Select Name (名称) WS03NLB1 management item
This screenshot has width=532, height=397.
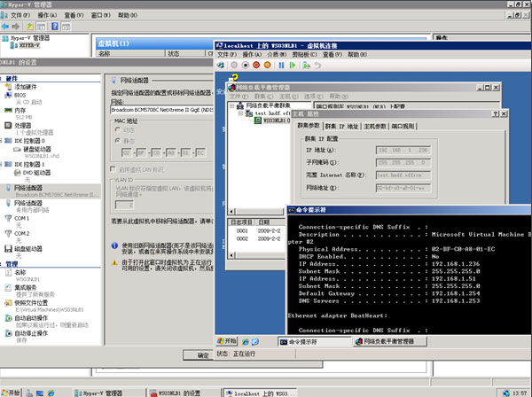[x=20, y=272]
